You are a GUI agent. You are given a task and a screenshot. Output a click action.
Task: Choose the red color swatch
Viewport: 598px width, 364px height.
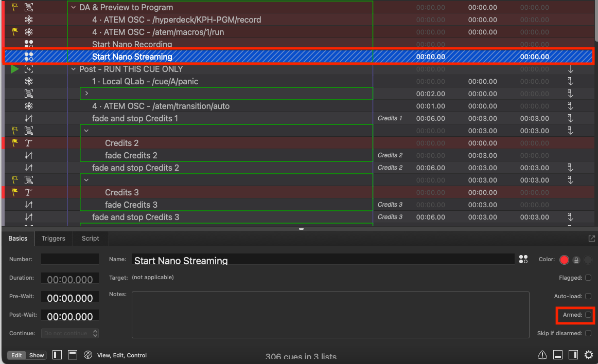click(x=564, y=260)
